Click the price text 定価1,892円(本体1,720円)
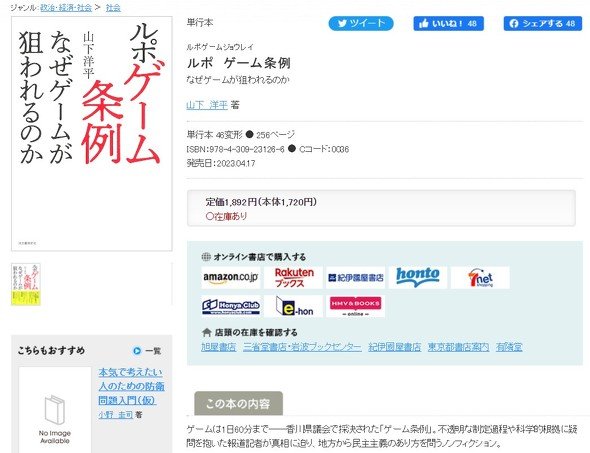The image size is (590, 453). pyautogui.click(x=261, y=202)
